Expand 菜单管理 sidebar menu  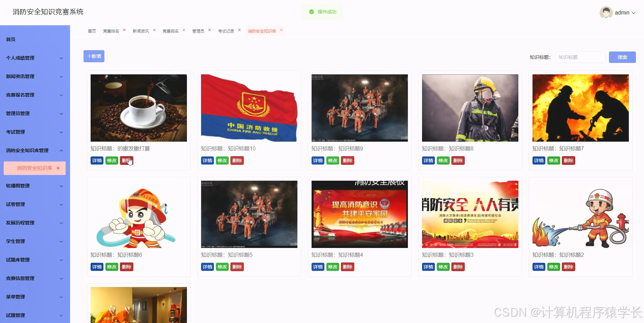click(35, 297)
